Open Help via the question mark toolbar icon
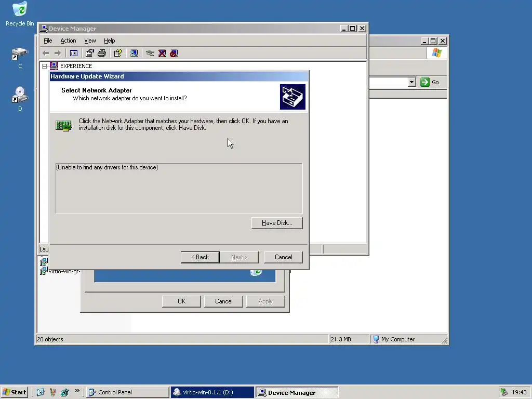532x399 pixels. [118, 54]
